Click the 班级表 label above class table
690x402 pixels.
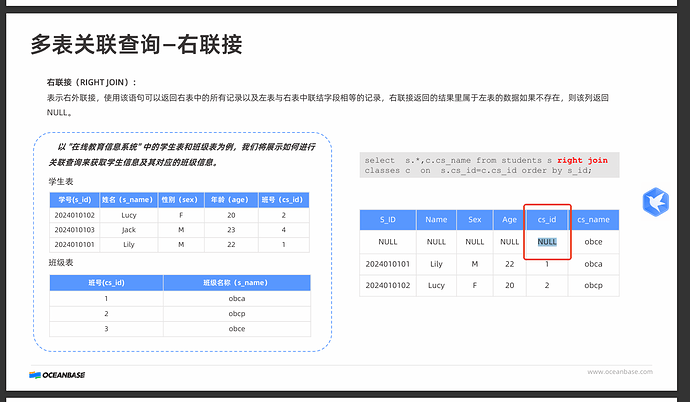[x=61, y=263]
